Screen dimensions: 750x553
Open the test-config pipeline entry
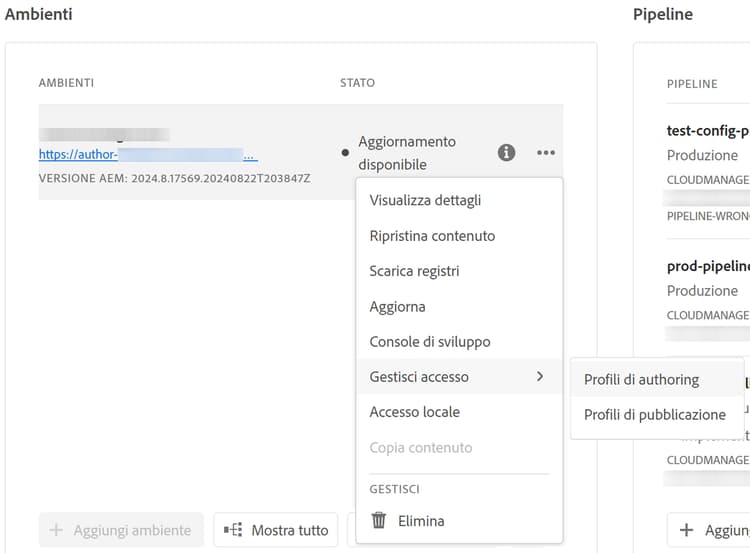click(708, 131)
